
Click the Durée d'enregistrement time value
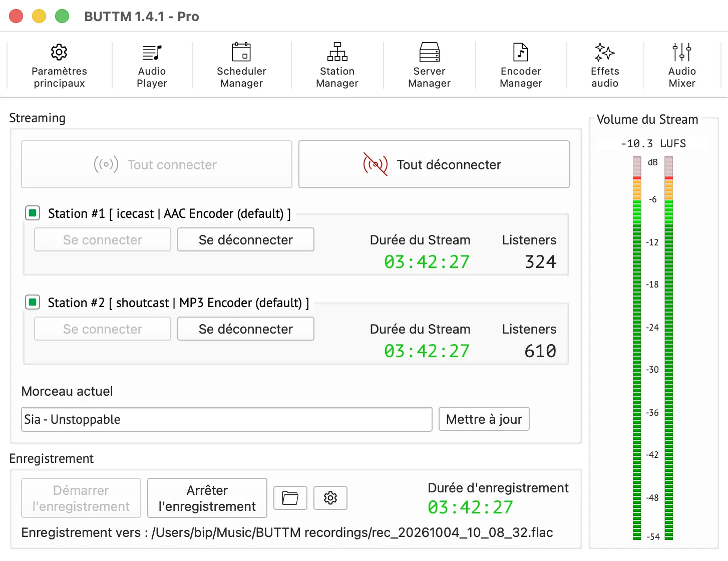point(471,507)
